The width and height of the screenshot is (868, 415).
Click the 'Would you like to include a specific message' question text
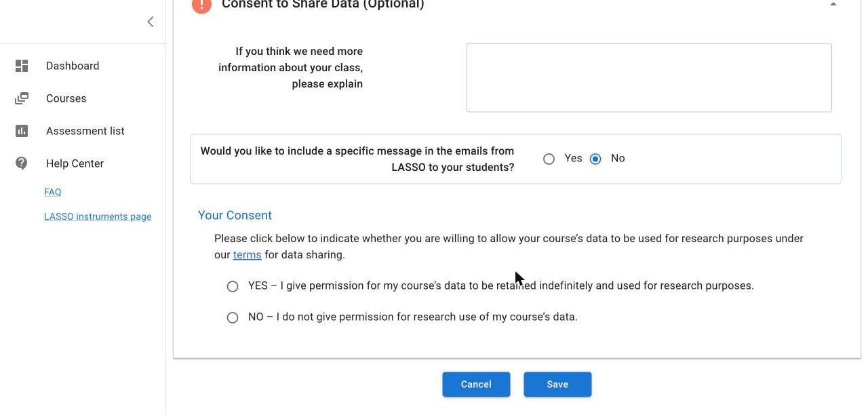click(x=357, y=159)
